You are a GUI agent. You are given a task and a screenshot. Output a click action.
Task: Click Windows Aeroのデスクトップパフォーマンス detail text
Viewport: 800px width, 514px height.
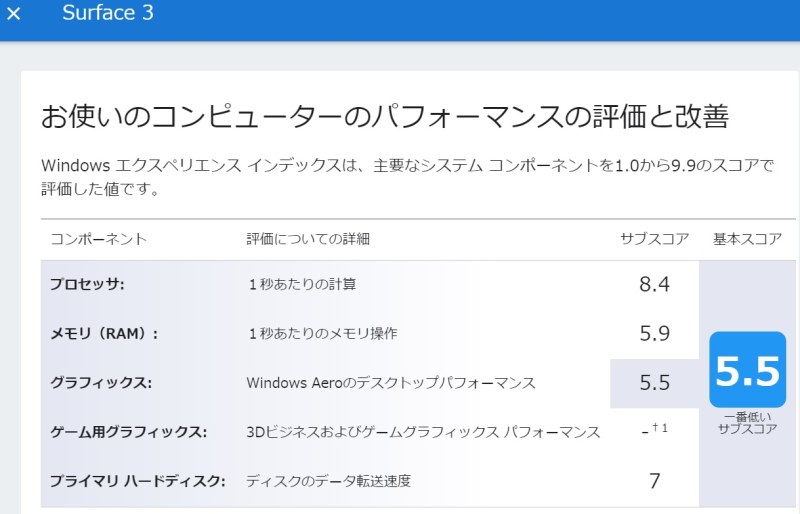(x=391, y=383)
